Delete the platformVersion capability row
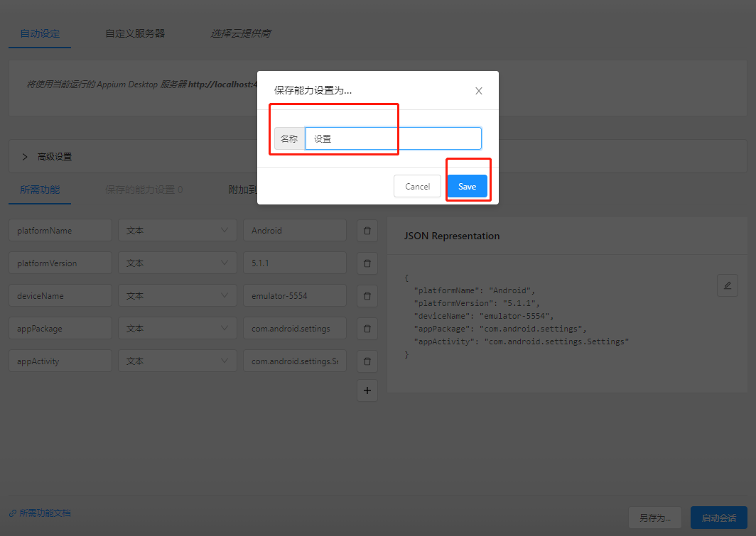 coord(367,263)
